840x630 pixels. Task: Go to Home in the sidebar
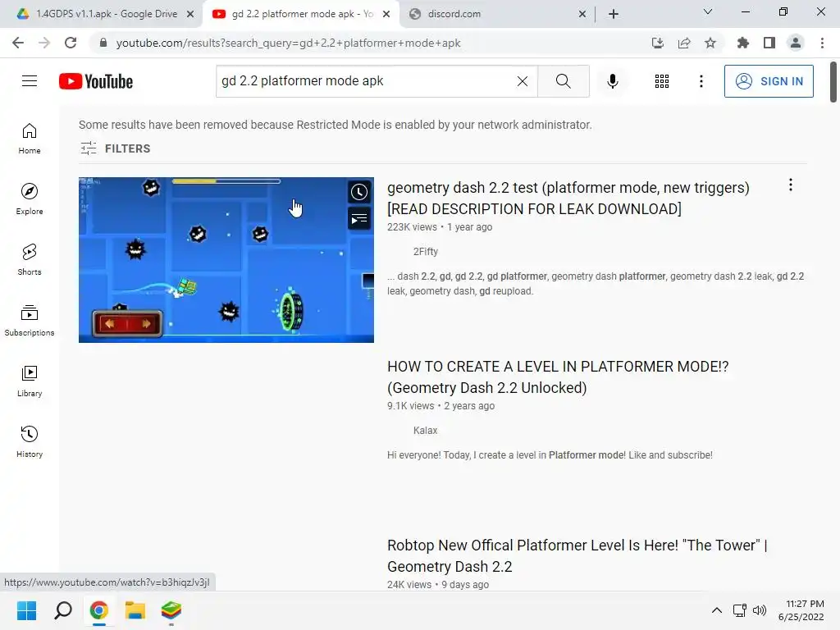[x=30, y=139]
